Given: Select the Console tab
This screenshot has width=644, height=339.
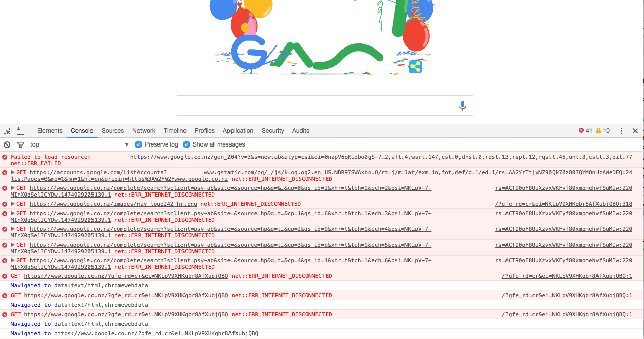Looking at the screenshot, I should click(82, 131).
